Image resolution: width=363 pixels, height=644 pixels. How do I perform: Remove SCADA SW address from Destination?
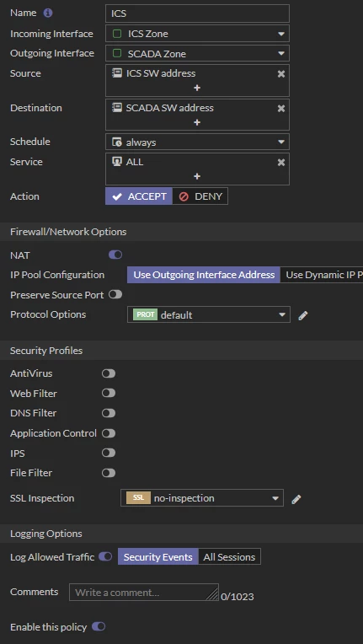281,109
